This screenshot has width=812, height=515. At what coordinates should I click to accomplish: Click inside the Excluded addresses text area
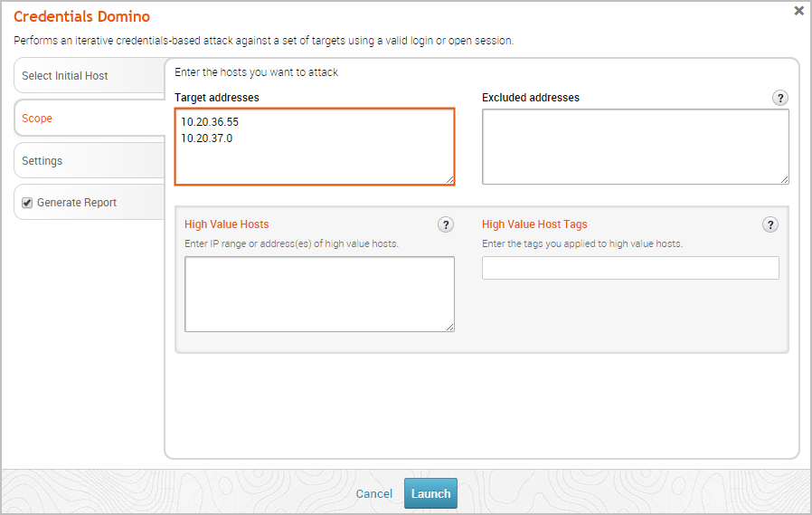click(635, 147)
